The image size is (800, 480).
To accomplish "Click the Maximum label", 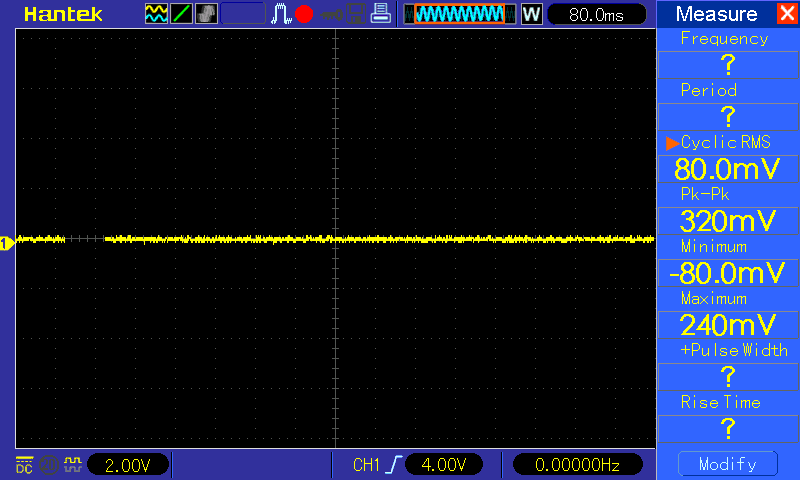I will pos(714,298).
